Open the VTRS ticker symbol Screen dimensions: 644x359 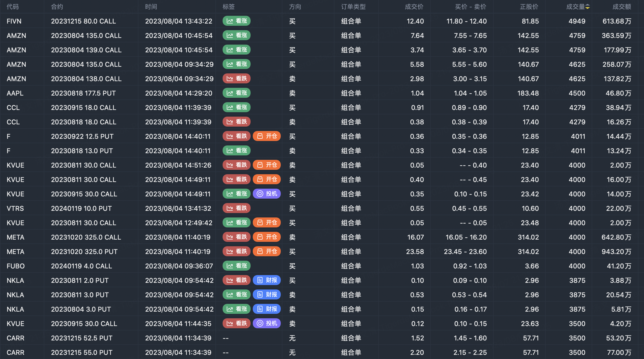(15, 209)
